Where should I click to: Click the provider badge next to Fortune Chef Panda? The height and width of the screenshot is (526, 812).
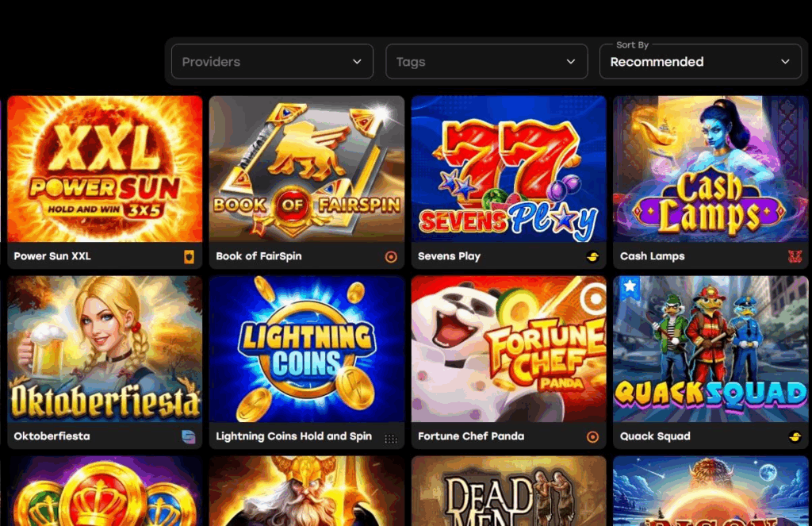593,436
